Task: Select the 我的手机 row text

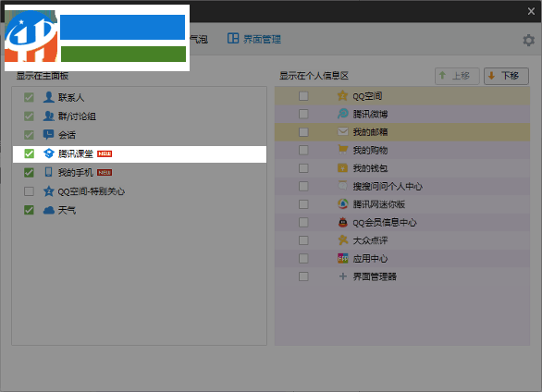Action: [75, 172]
